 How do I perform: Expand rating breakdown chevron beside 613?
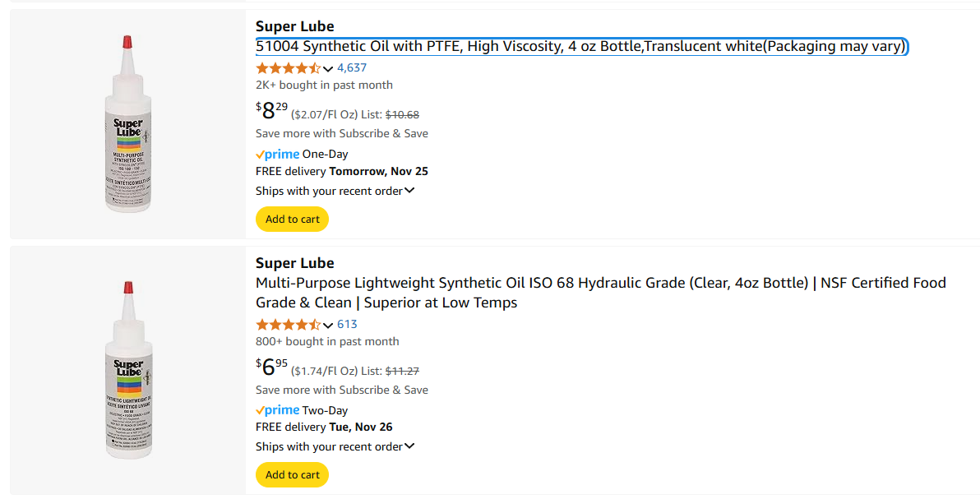click(x=328, y=326)
